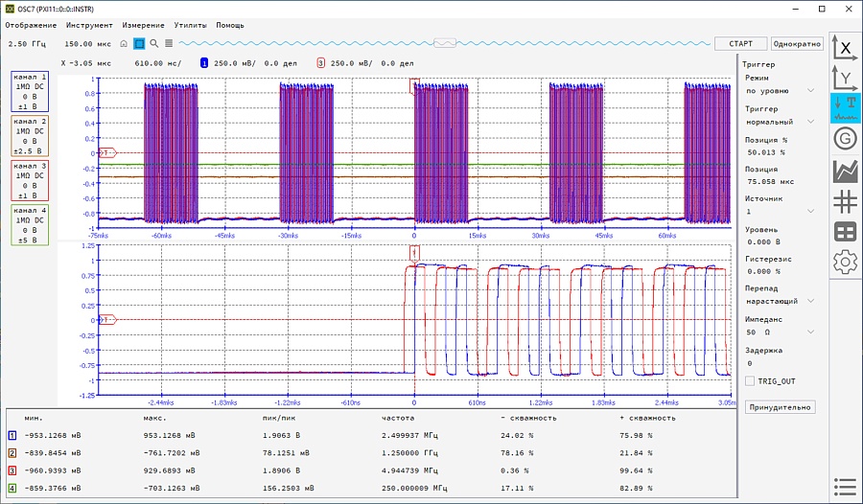Expand the Импеданс 50 Ω dropdown
This screenshot has height=504, width=863.
click(780, 332)
